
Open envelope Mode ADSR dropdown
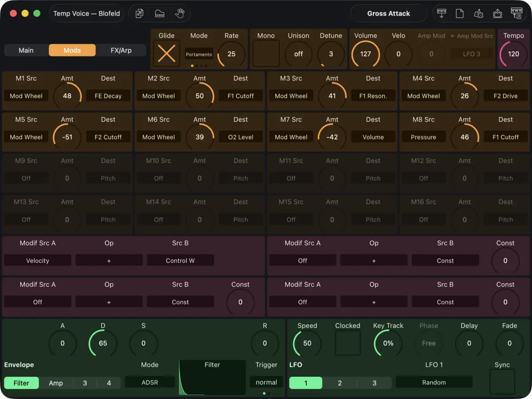click(150, 382)
